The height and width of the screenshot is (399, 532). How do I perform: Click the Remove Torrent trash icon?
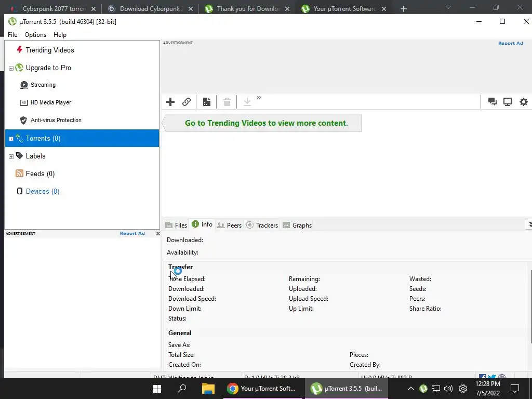coord(227,102)
